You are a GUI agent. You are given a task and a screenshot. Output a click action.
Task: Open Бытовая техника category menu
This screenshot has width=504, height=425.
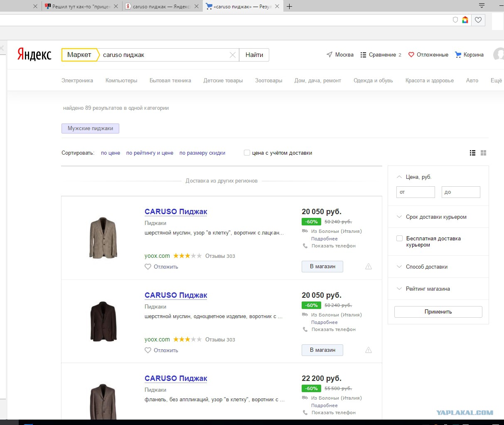point(170,81)
